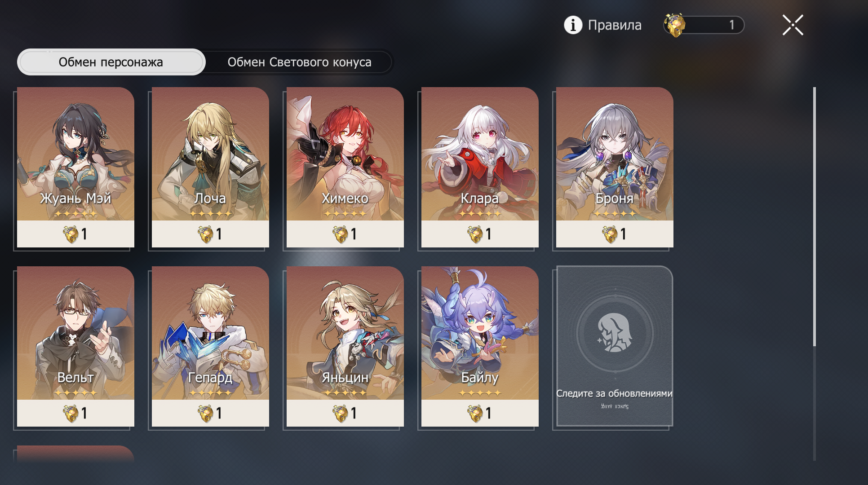Click the Следите за обновлениями placeholder card

[x=615, y=346]
